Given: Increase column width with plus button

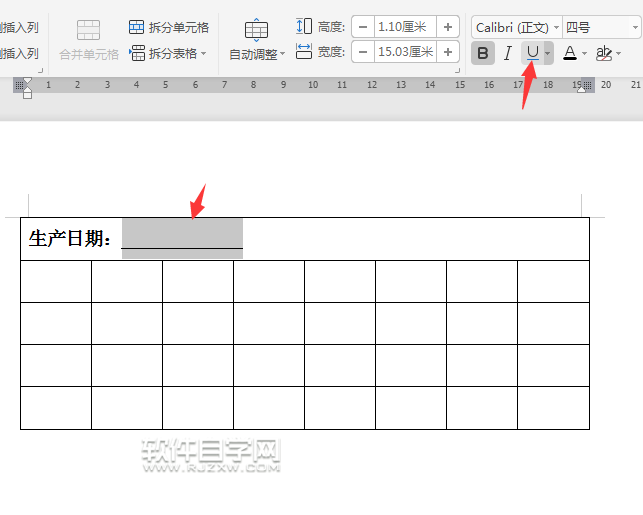Looking at the screenshot, I should [x=448, y=52].
